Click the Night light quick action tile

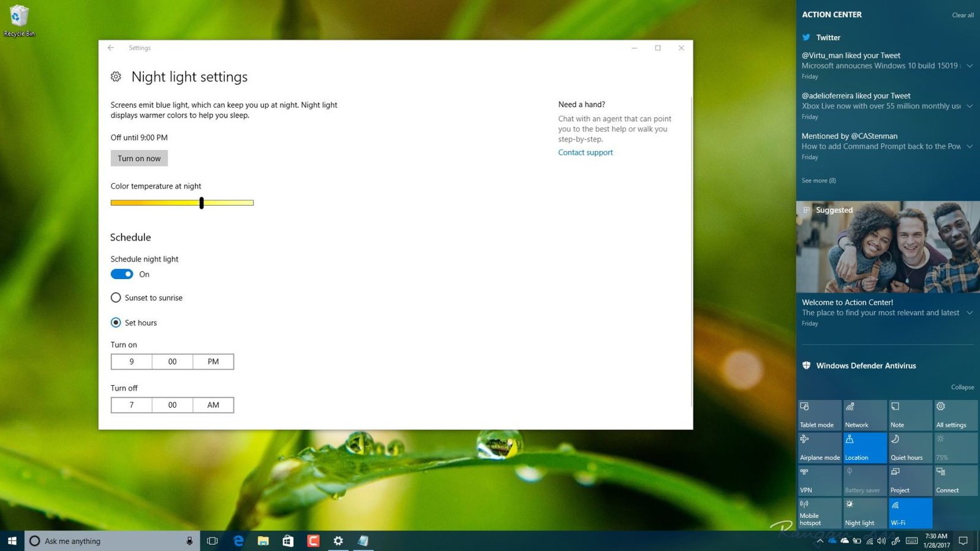coord(864,513)
